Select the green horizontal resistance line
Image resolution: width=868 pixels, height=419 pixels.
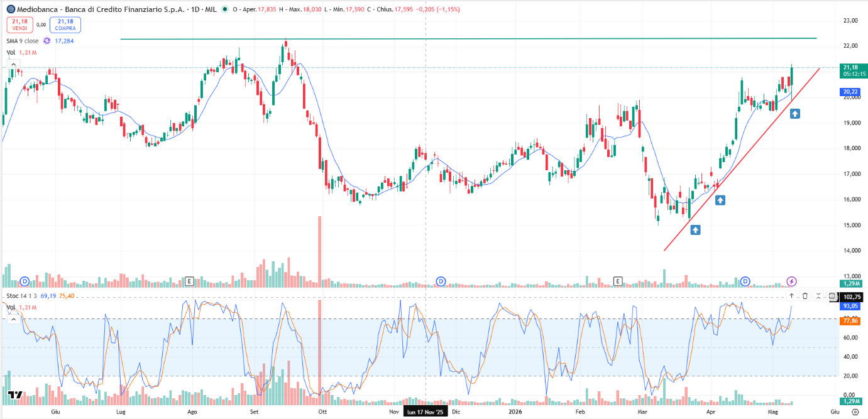click(468, 39)
